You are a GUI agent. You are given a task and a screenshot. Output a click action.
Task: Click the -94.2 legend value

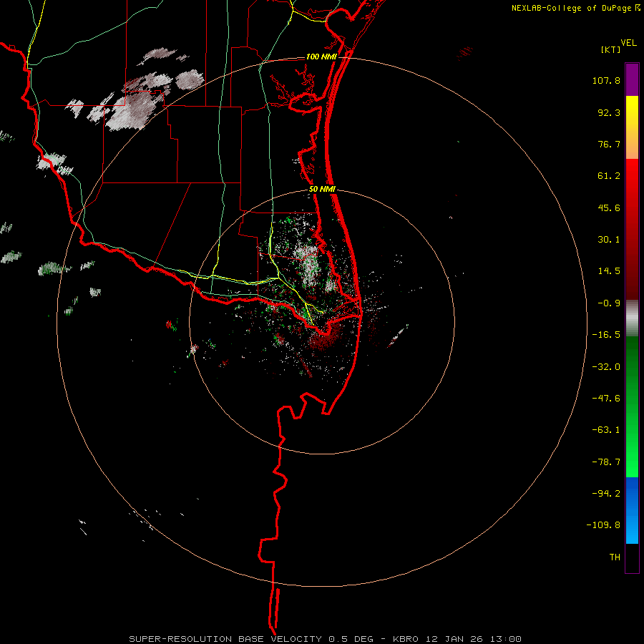[x=606, y=494]
